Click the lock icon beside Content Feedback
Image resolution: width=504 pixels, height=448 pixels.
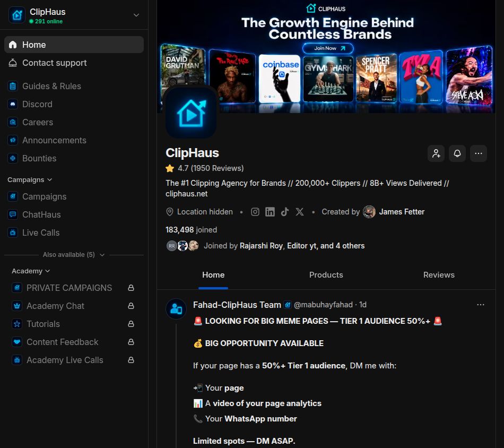coord(131,342)
